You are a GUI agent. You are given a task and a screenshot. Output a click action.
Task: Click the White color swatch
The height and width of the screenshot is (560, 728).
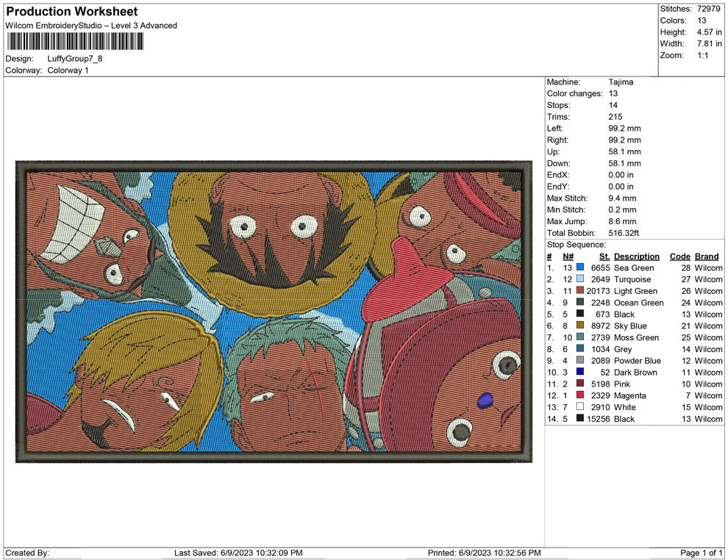(580, 406)
